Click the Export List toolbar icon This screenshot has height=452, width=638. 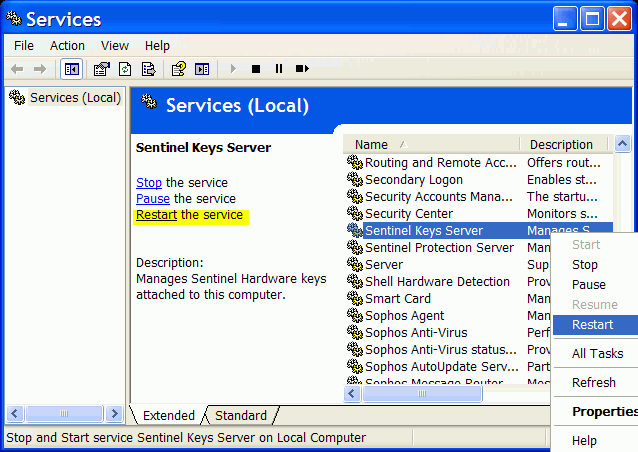click(149, 69)
